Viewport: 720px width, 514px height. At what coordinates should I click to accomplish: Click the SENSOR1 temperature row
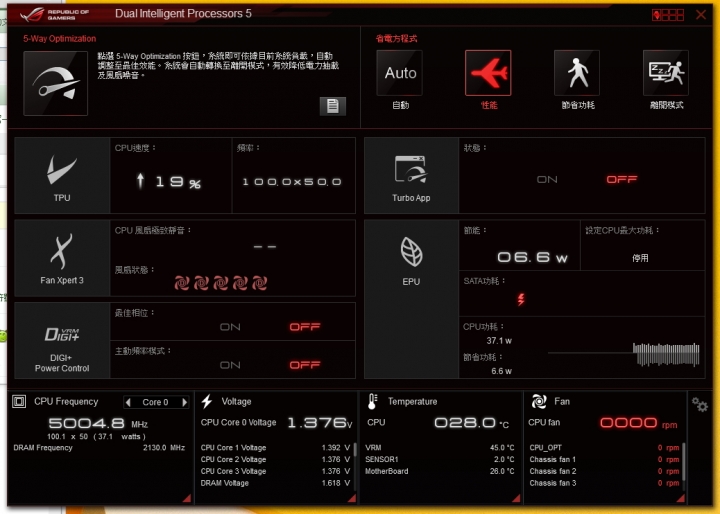point(440,460)
